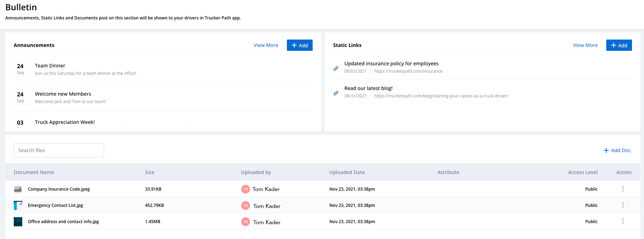The width and height of the screenshot is (644, 239).
Task: View more announcements
Action: point(266,45)
